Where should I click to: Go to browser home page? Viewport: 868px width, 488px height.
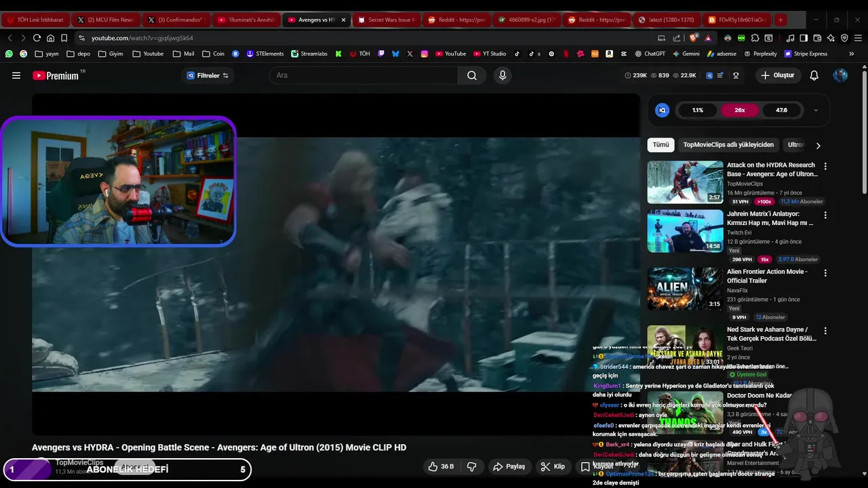pyautogui.click(x=50, y=38)
